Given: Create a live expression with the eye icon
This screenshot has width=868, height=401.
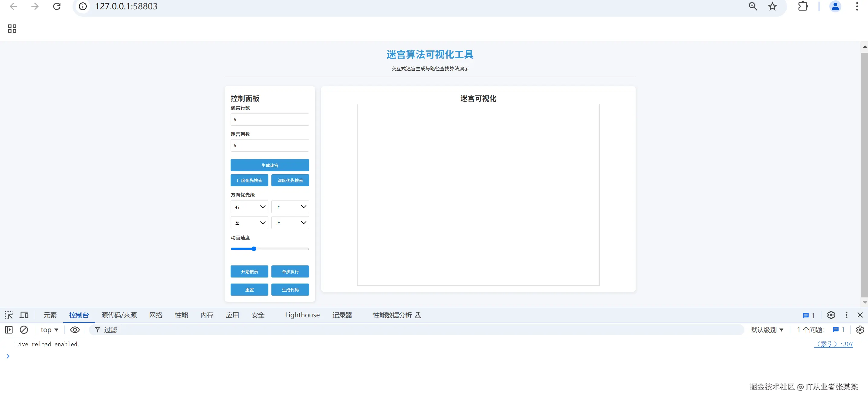Looking at the screenshot, I should (75, 330).
